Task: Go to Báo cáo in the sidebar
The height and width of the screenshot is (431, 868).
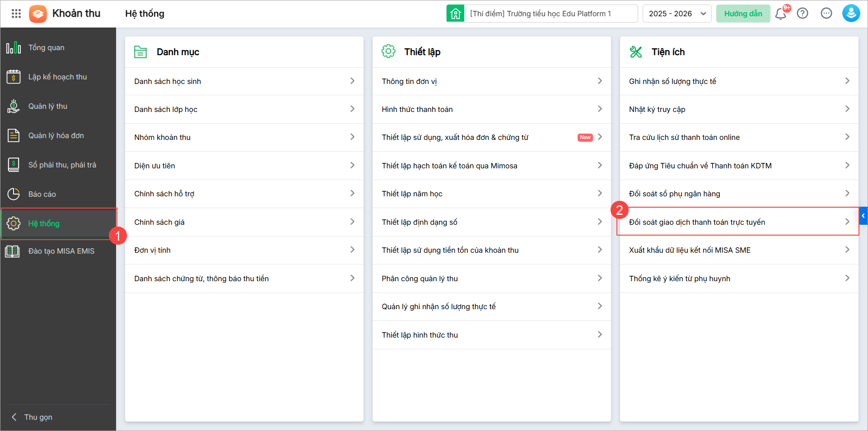Action: tap(42, 194)
